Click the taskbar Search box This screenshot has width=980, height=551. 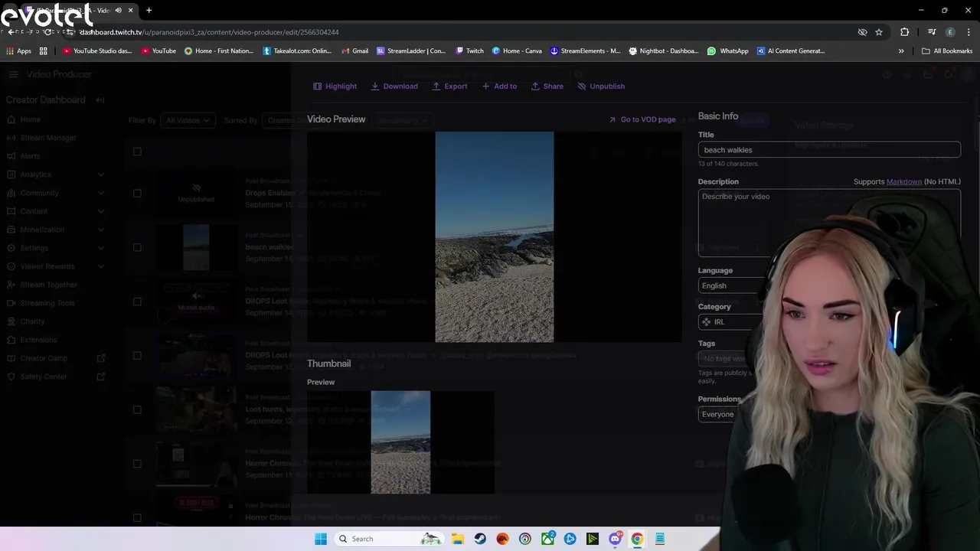pos(390,539)
